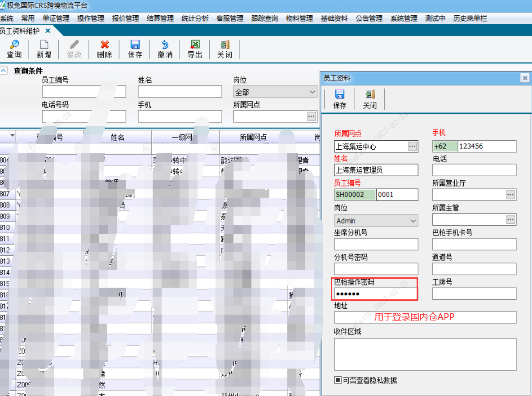Screen dimensions: 532x396
Task: Save employee data in 员工资料 dialog
Action: 339,99
